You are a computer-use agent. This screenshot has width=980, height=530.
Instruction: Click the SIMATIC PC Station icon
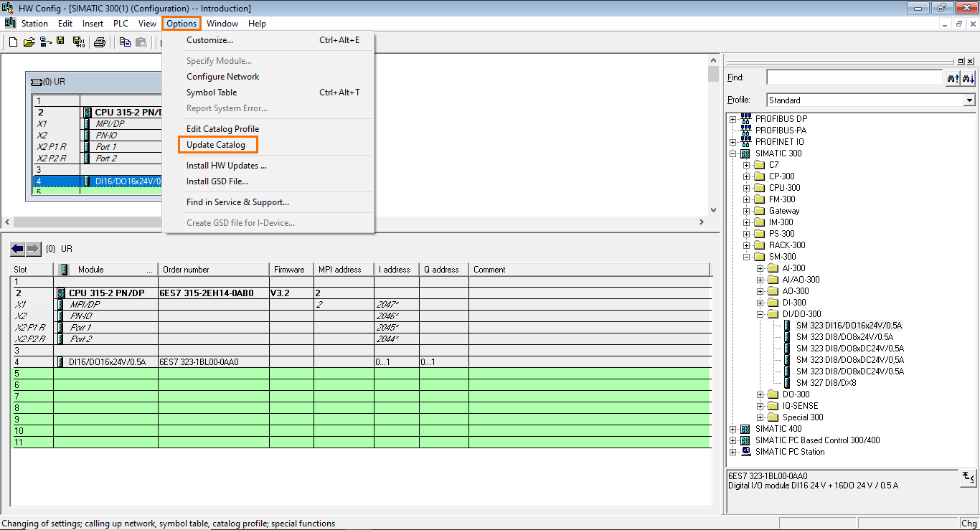[x=745, y=452]
